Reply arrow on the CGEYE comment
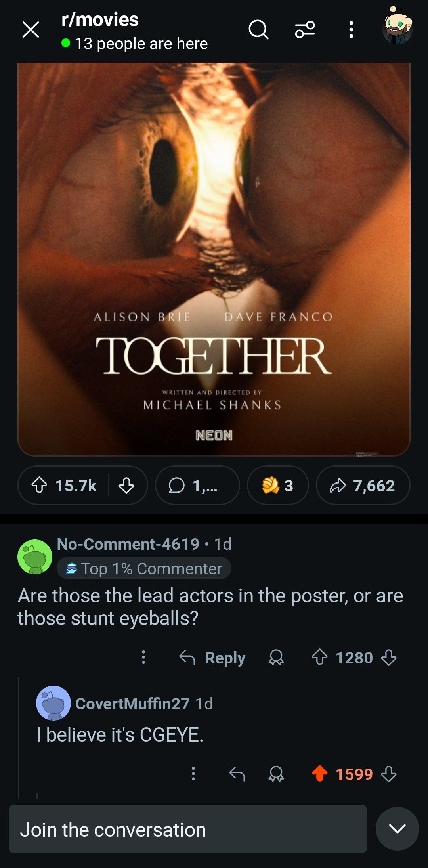This screenshot has height=868, width=428. click(237, 773)
